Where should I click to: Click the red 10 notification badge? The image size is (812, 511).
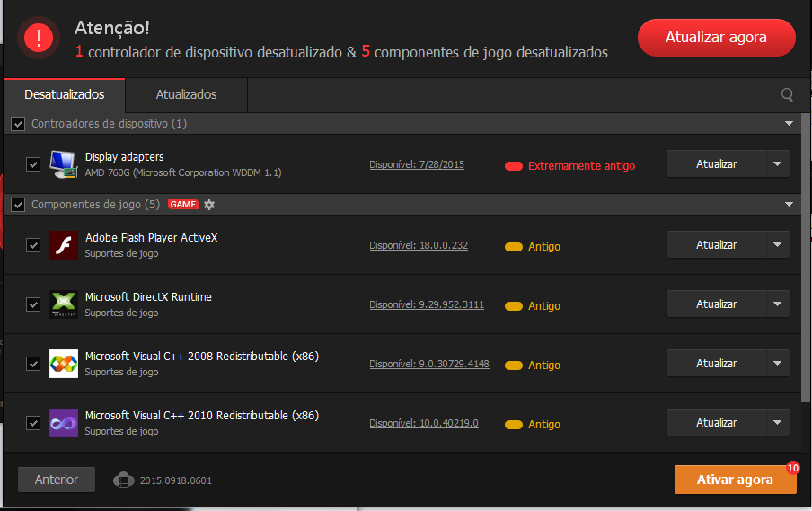(792, 468)
